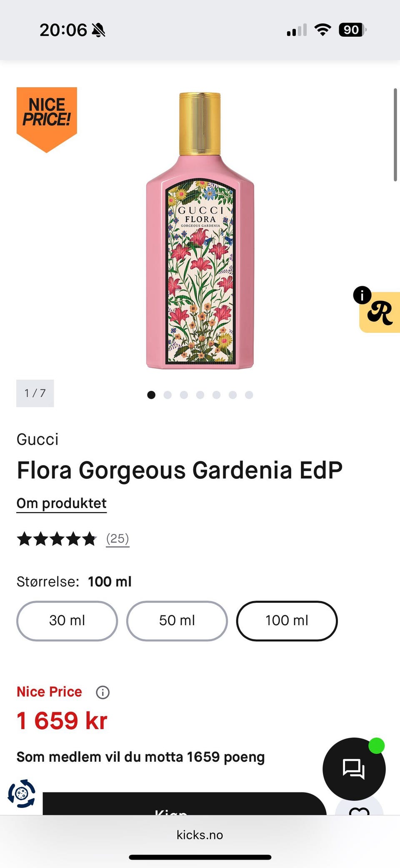Jump to last image carousel dot

point(249,395)
